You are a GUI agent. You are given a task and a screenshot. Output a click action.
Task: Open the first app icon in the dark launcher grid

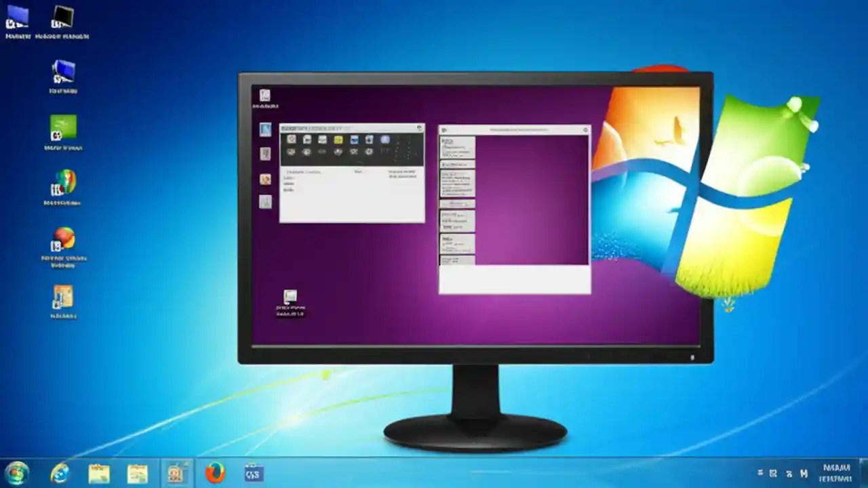pos(292,140)
